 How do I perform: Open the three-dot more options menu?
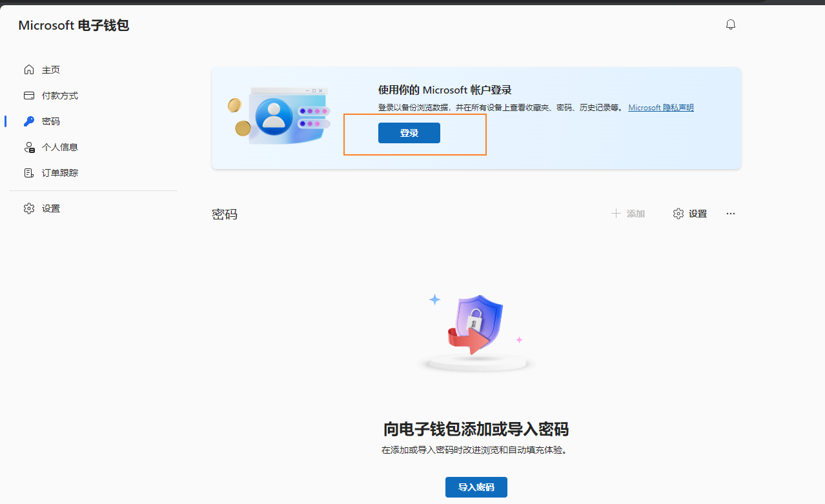pyautogui.click(x=731, y=214)
